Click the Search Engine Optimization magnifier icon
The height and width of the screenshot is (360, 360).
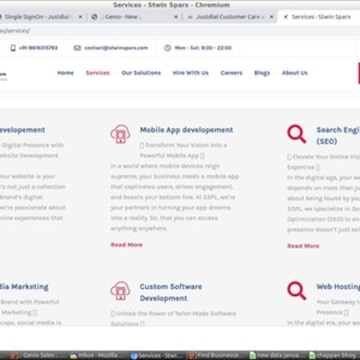tap(297, 134)
